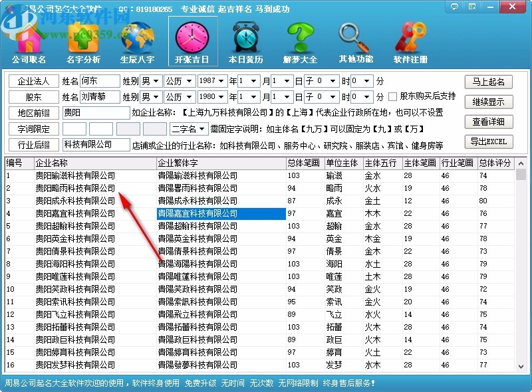Open the 解梦大全 dream dictionary
Viewport: 532px width, 392px height.
[301, 40]
